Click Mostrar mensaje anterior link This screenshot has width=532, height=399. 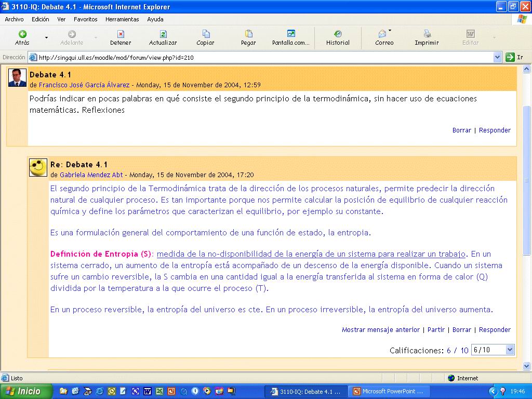(x=380, y=330)
